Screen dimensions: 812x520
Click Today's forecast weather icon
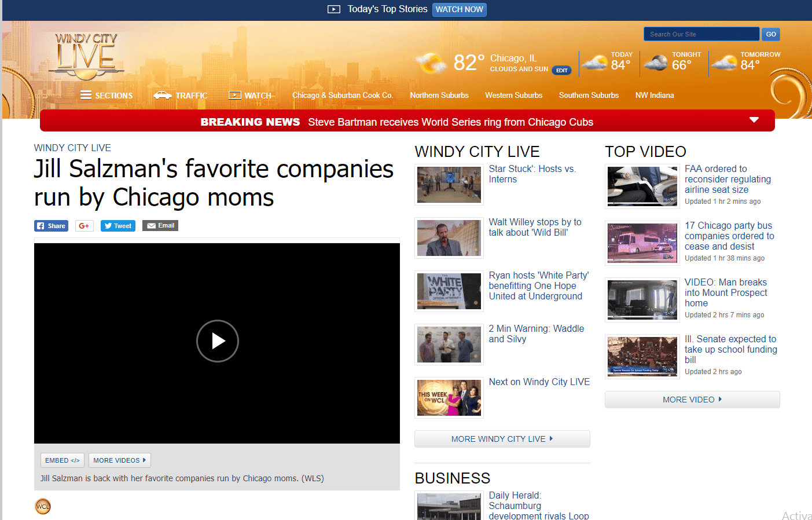click(x=594, y=63)
